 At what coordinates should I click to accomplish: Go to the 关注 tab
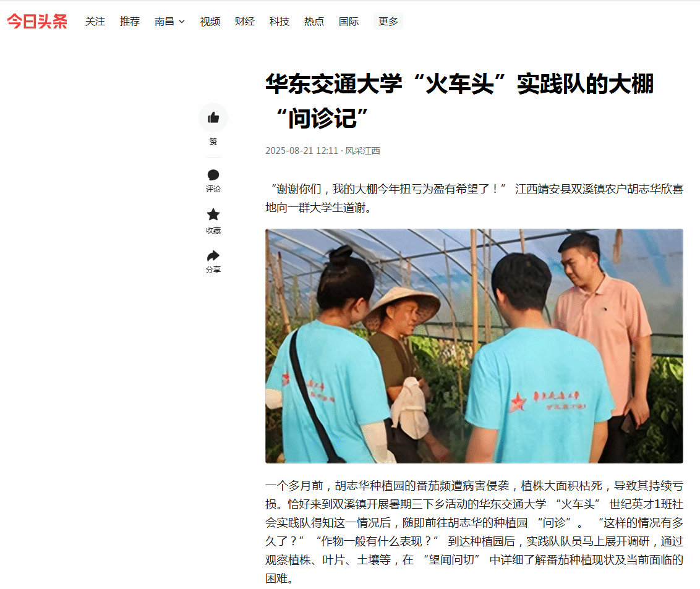[95, 22]
